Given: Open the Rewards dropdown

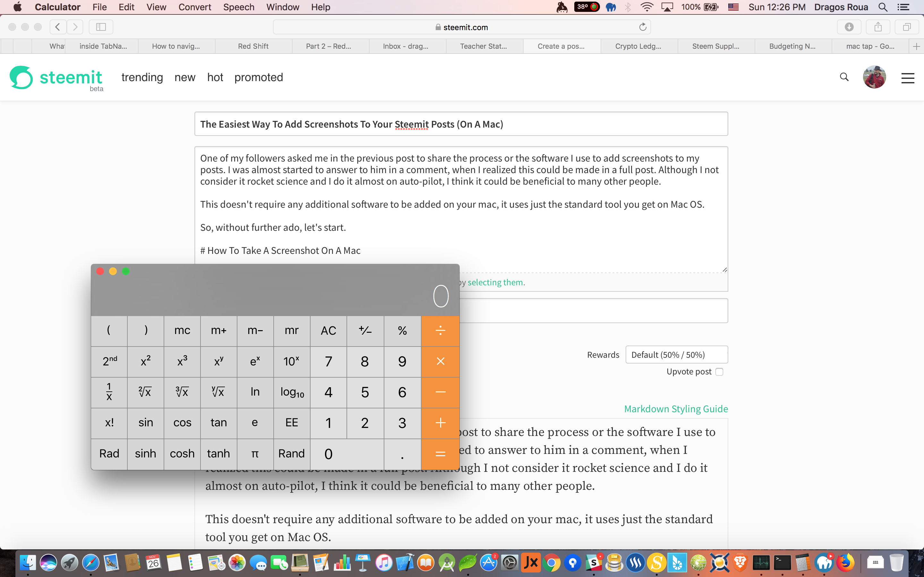Looking at the screenshot, I should [x=676, y=355].
